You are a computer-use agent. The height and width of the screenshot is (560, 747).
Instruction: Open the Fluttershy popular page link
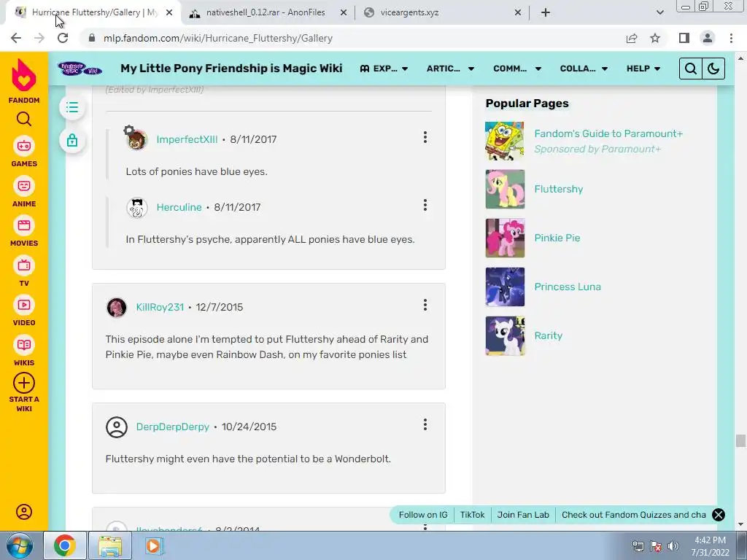pyautogui.click(x=558, y=189)
